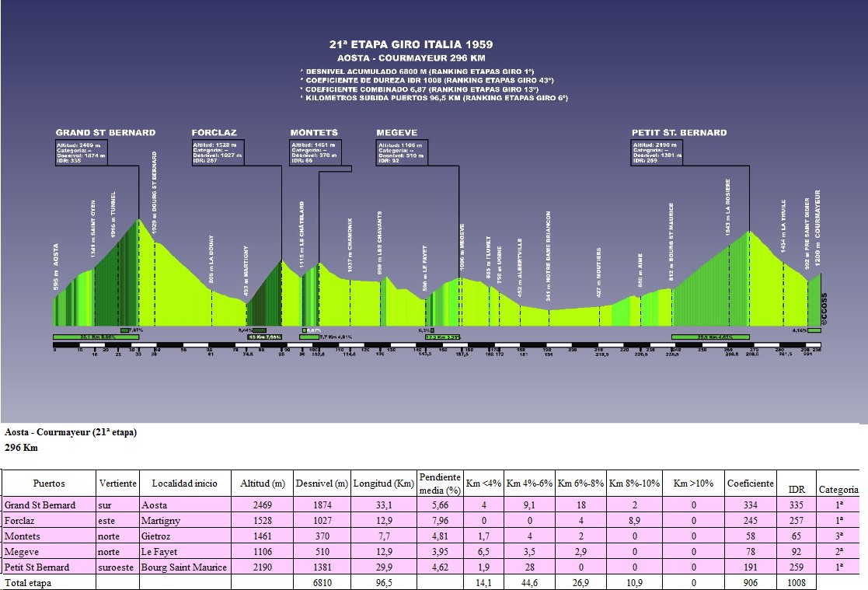The height and width of the screenshot is (590, 868).
Task: Click the GRAND ST BERNARD info box on chart
Action: (x=80, y=152)
